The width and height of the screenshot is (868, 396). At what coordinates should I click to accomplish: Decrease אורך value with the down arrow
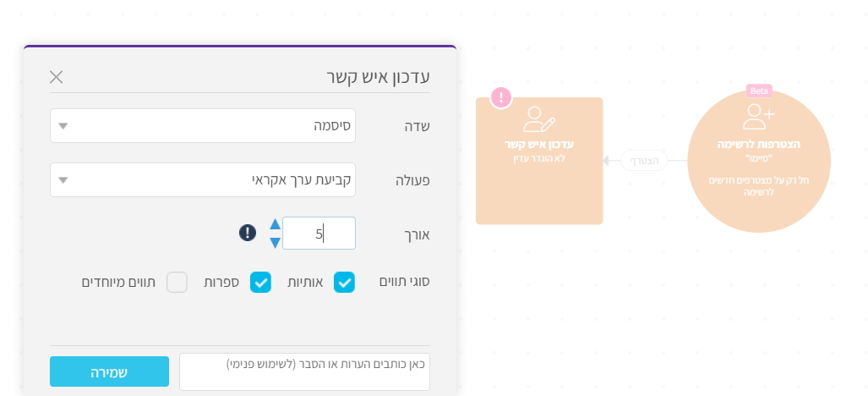pyautogui.click(x=275, y=243)
